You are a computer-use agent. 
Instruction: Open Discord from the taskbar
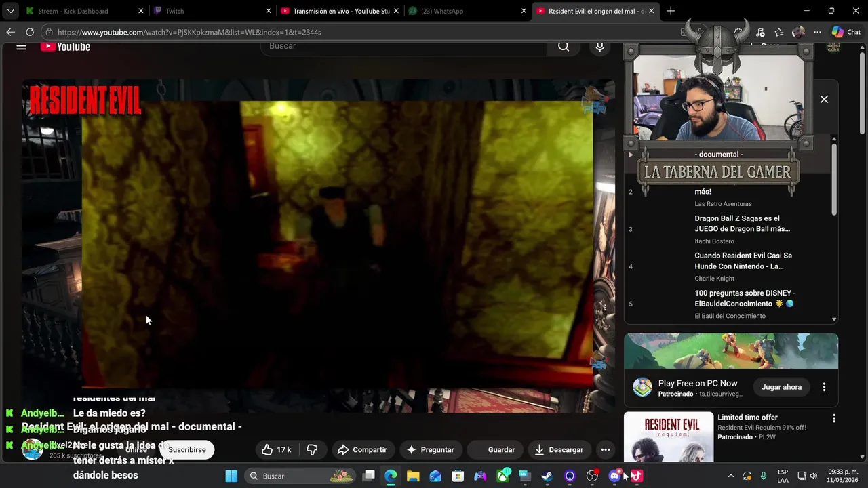pyautogui.click(x=614, y=476)
